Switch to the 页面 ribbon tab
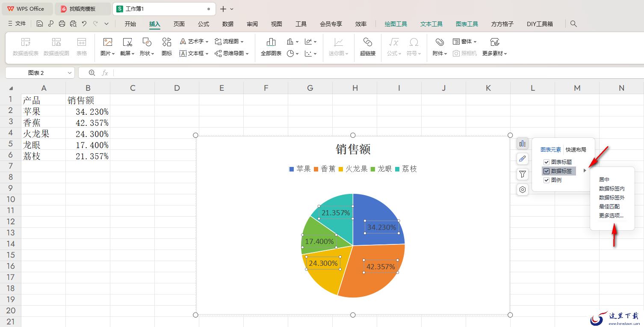The image size is (644, 327). (x=179, y=24)
